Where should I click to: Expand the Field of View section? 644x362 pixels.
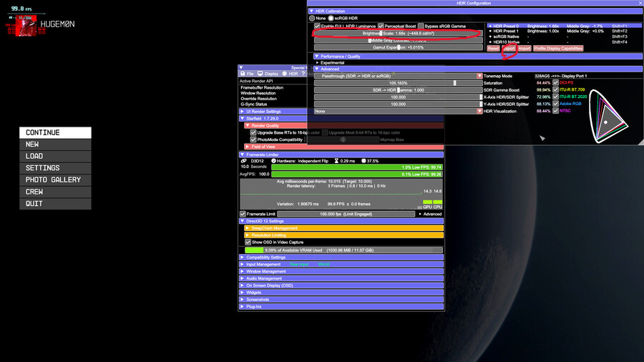point(343,147)
